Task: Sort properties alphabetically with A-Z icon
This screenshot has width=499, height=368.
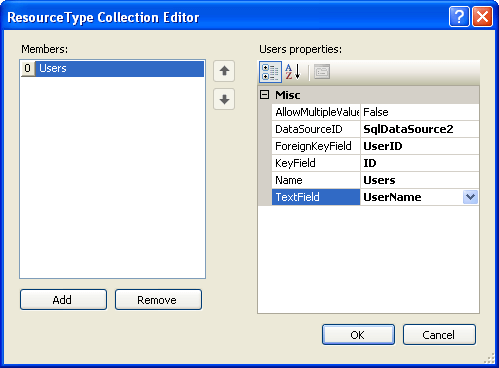Action: point(293,72)
